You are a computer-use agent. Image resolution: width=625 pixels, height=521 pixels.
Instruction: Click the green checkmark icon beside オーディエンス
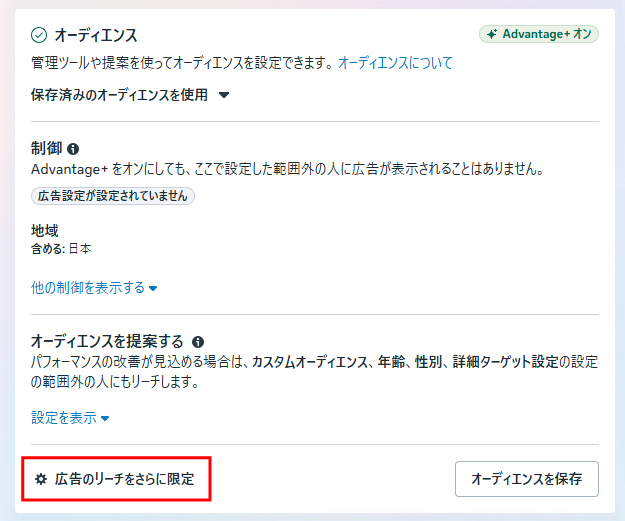[x=39, y=35]
